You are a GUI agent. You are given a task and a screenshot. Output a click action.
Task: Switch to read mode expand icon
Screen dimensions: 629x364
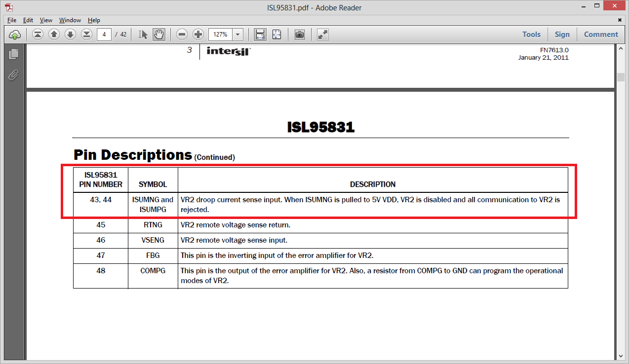pyautogui.click(x=323, y=35)
